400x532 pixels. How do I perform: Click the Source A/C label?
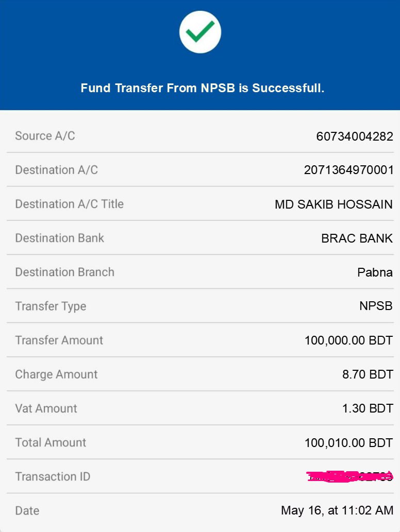point(45,136)
